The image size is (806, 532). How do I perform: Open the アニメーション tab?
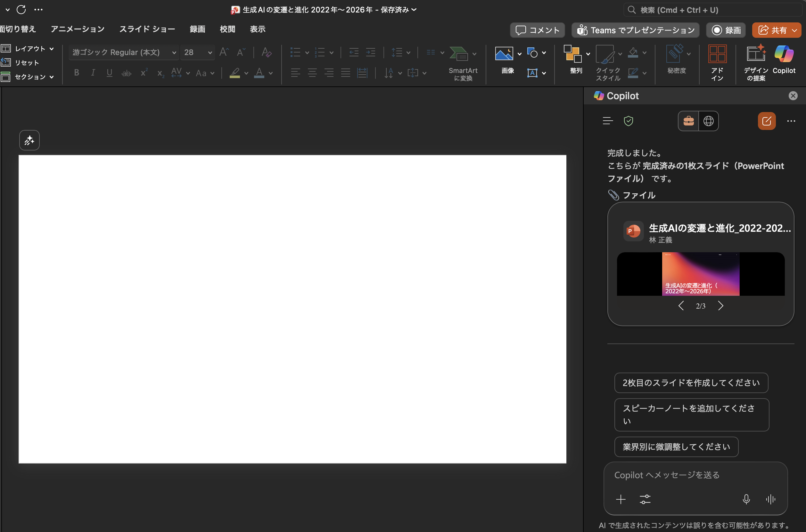[x=78, y=29]
